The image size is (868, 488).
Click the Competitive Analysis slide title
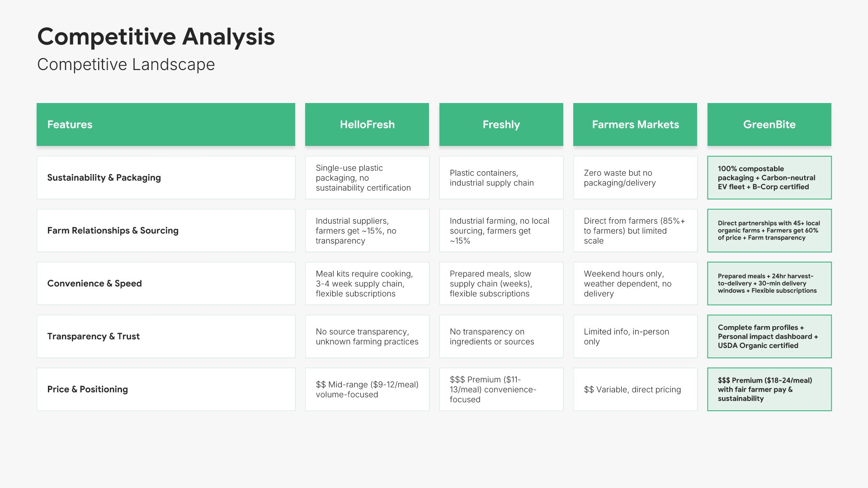156,37
